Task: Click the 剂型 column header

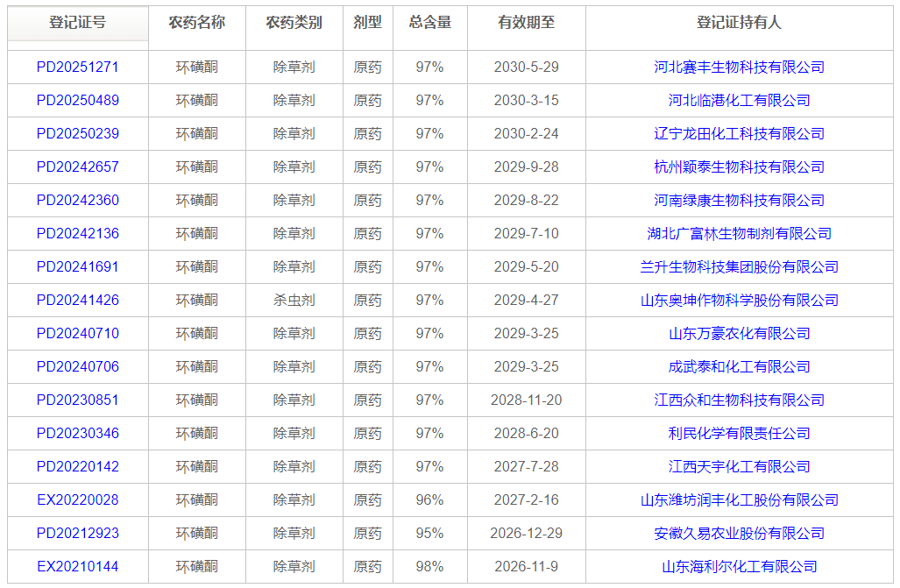Action: 367,23
